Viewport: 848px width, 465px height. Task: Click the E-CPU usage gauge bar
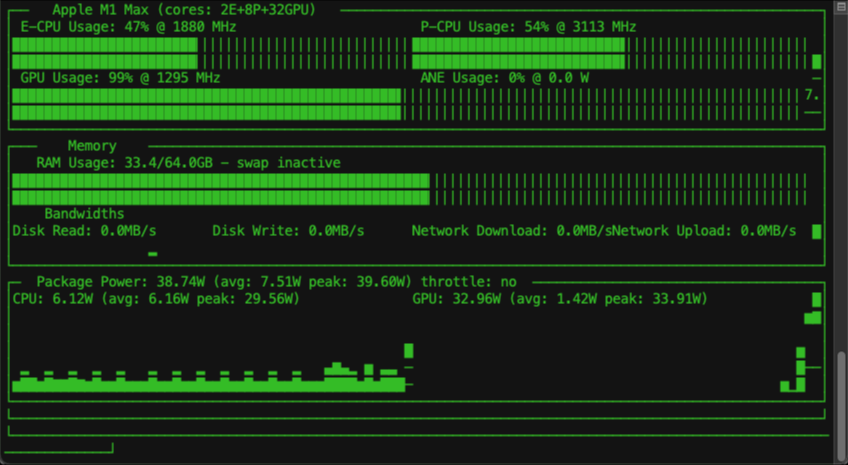209,53
